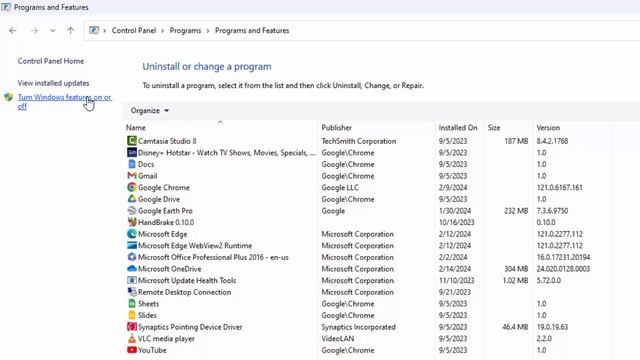The height and width of the screenshot is (360, 640).
Task: Click the Control Panel icon in address bar
Action: [x=94, y=31]
